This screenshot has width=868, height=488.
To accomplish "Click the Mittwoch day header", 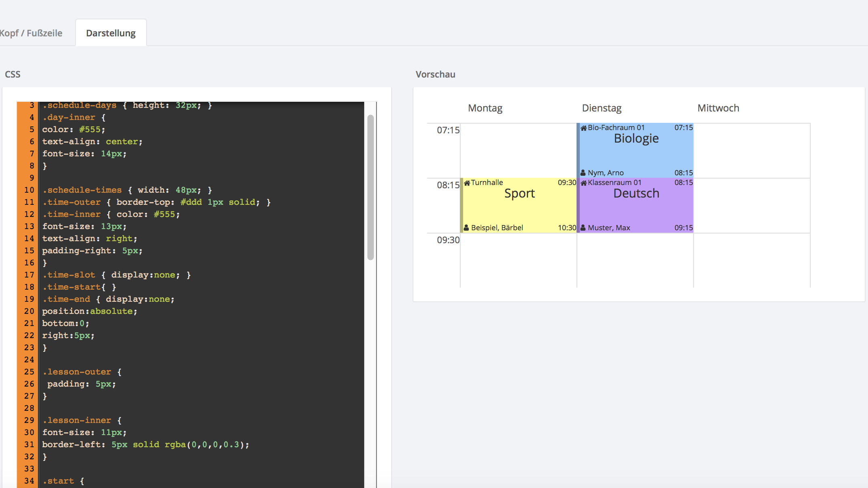I will tap(718, 108).
